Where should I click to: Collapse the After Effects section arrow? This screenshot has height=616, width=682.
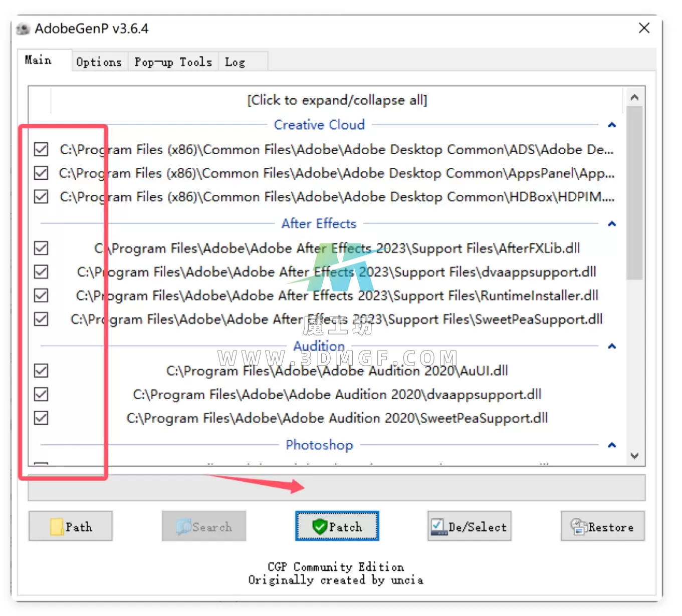(x=611, y=223)
